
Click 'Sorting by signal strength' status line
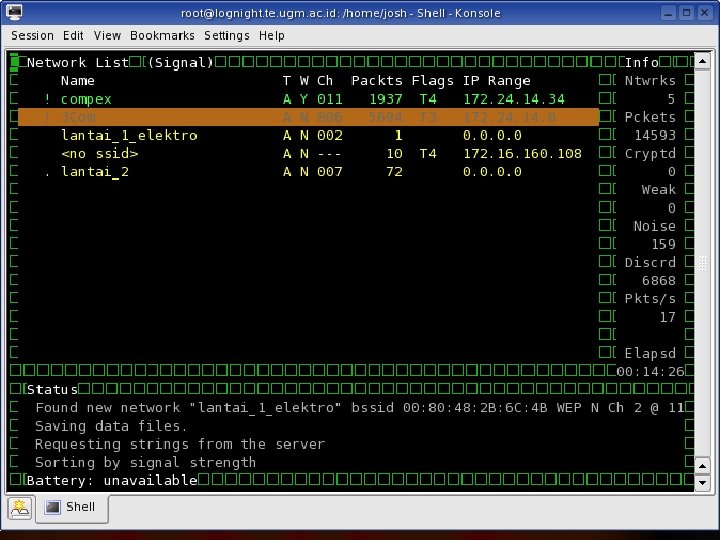(x=146, y=462)
